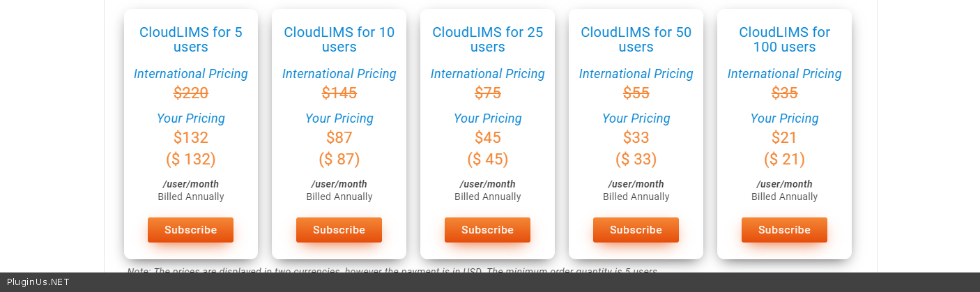Select the $45 Your Pricing amount
Viewport: 980px width, 292px height.
[x=487, y=138]
